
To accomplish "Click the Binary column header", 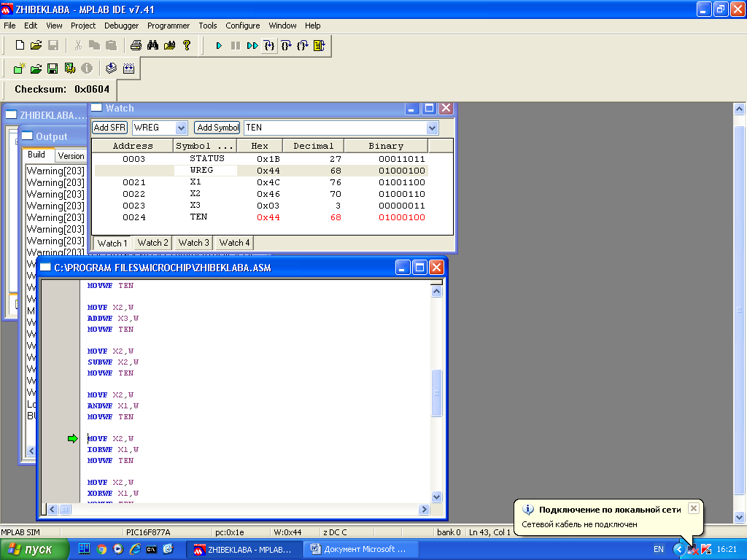I will click(x=386, y=146).
